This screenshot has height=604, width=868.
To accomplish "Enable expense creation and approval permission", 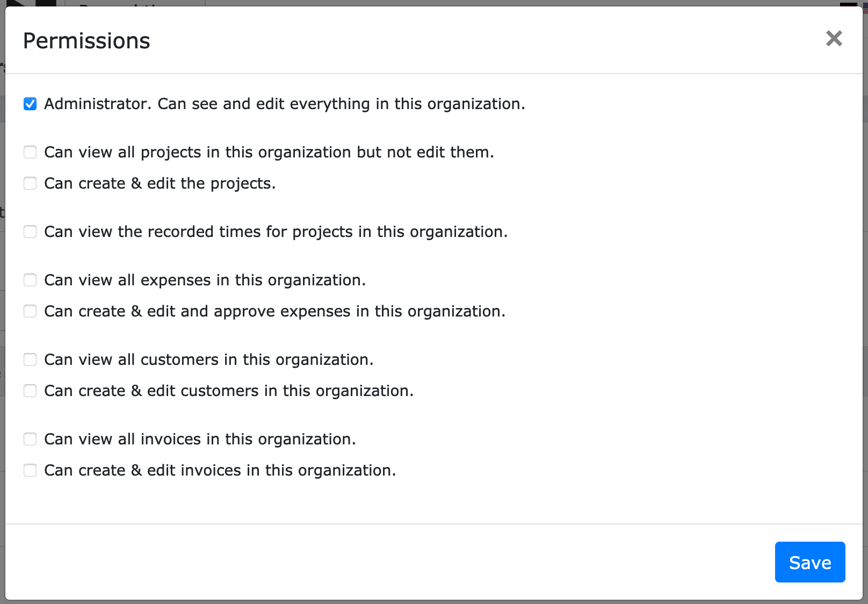I will pyautogui.click(x=30, y=311).
